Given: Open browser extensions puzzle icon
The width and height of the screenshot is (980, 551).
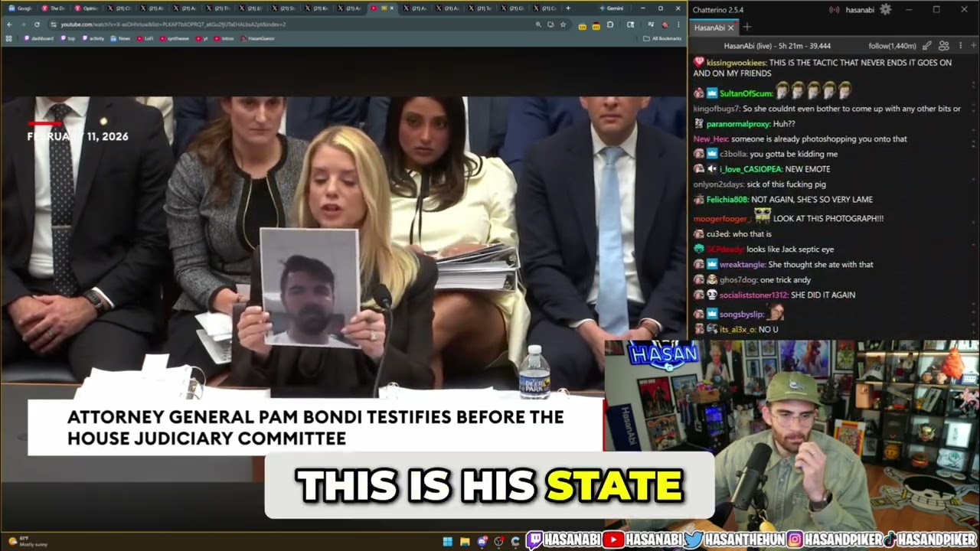Looking at the screenshot, I should click(610, 24).
